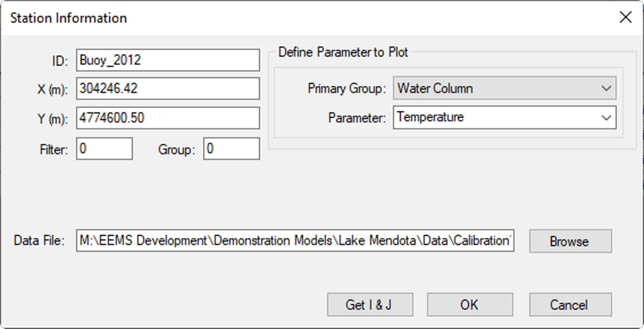Click the Data File label text
The width and height of the screenshot is (644, 329).
pos(39,241)
